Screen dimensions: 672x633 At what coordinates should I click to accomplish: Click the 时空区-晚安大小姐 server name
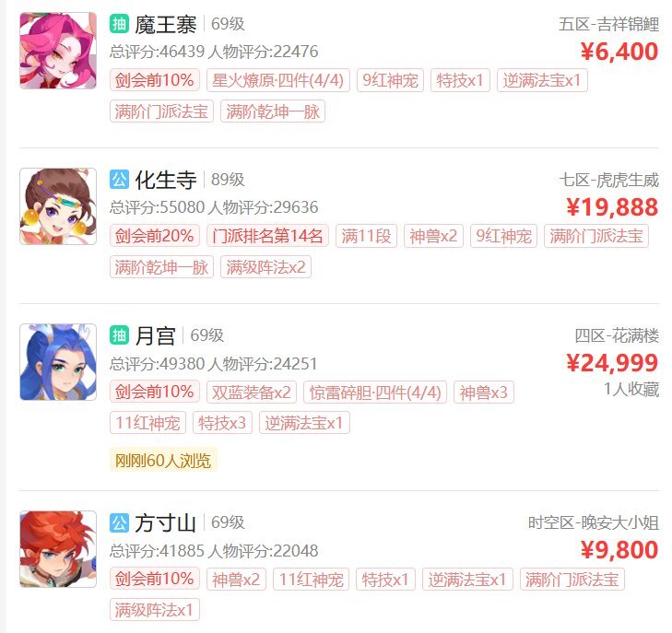[x=593, y=522]
